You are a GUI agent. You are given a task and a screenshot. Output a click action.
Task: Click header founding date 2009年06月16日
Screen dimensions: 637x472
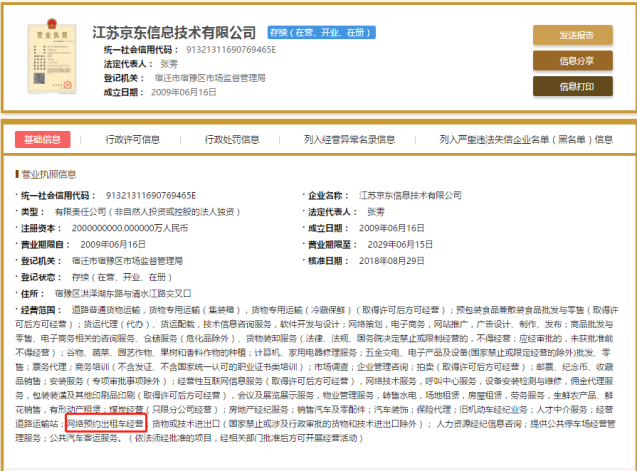184,92
